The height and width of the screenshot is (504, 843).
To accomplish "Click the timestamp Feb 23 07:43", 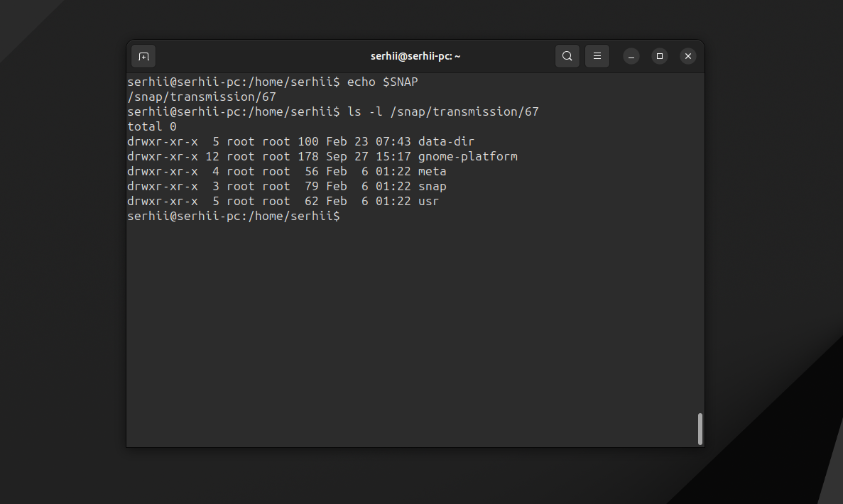I will coord(368,142).
